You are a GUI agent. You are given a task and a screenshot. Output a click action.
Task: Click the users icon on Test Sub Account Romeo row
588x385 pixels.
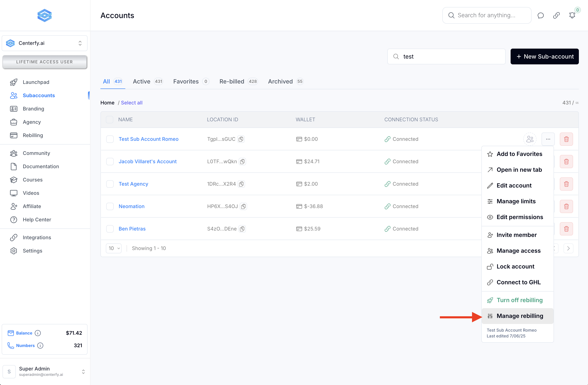click(530, 139)
